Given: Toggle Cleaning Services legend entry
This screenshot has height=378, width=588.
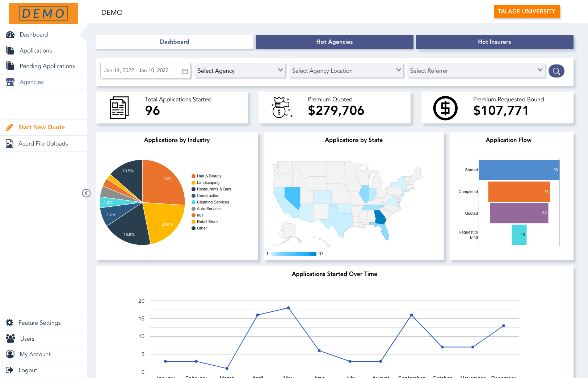Looking at the screenshot, I should click(x=210, y=202).
